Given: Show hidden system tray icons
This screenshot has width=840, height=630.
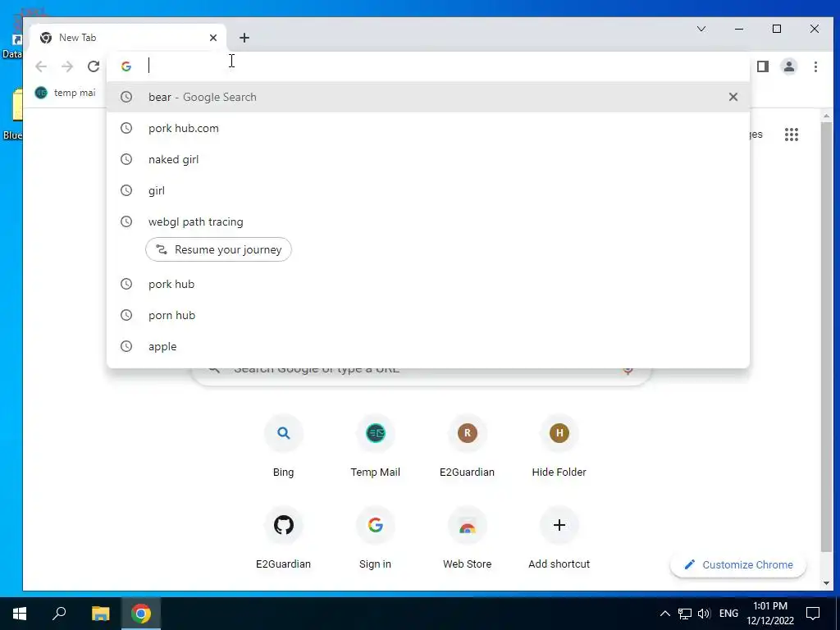Looking at the screenshot, I should [664, 614].
